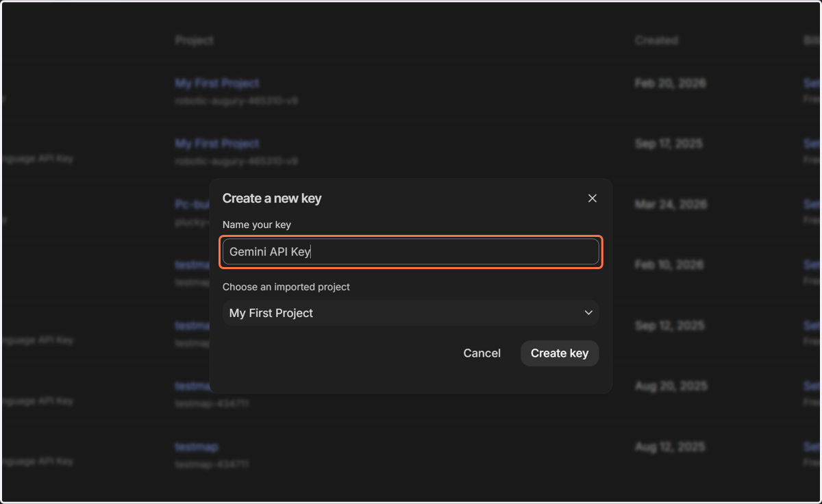Open the Choose an imported project dropdown
This screenshot has width=822, height=504.
tap(411, 313)
